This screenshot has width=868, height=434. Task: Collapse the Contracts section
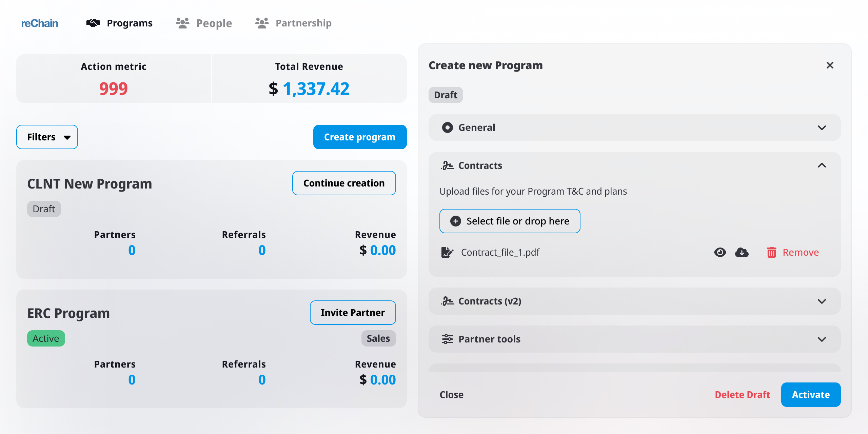click(x=822, y=165)
